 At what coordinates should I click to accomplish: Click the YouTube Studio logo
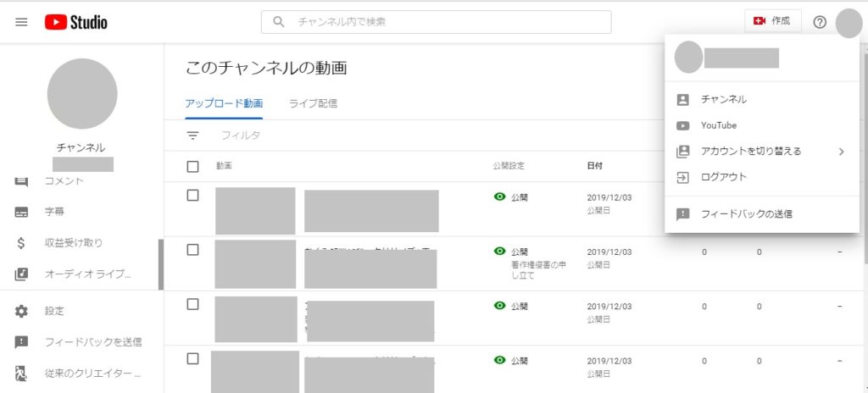pos(75,22)
